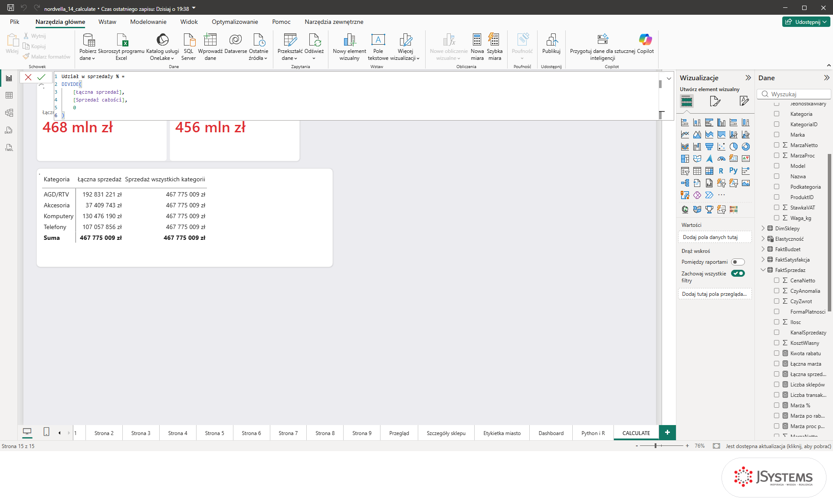Image resolution: width=833 pixels, height=504 pixels.
Task: Open TMDL view sidebar icon
Action: 9,147
